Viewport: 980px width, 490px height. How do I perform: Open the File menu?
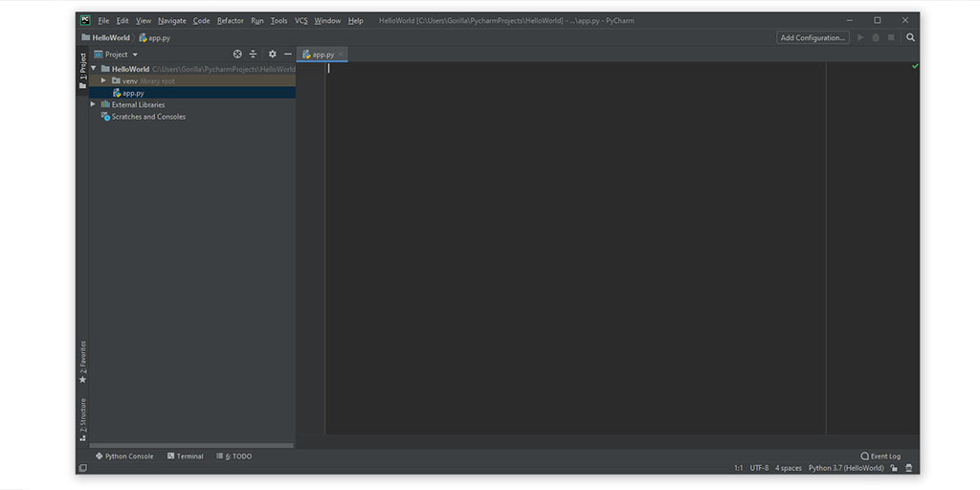103,21
